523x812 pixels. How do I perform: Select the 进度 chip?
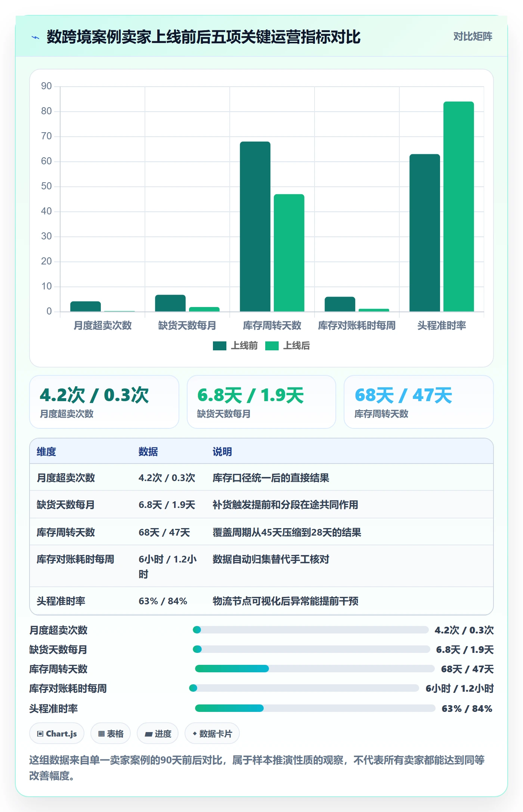click(158, 734)
